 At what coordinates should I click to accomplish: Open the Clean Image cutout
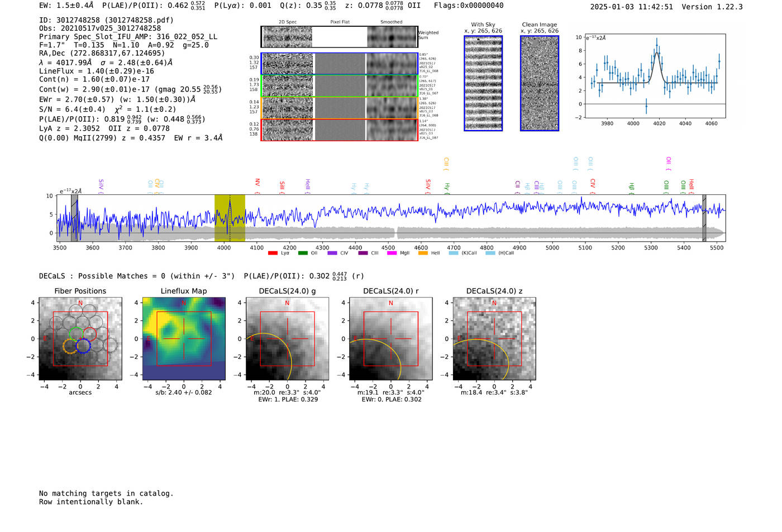[540, 83]
